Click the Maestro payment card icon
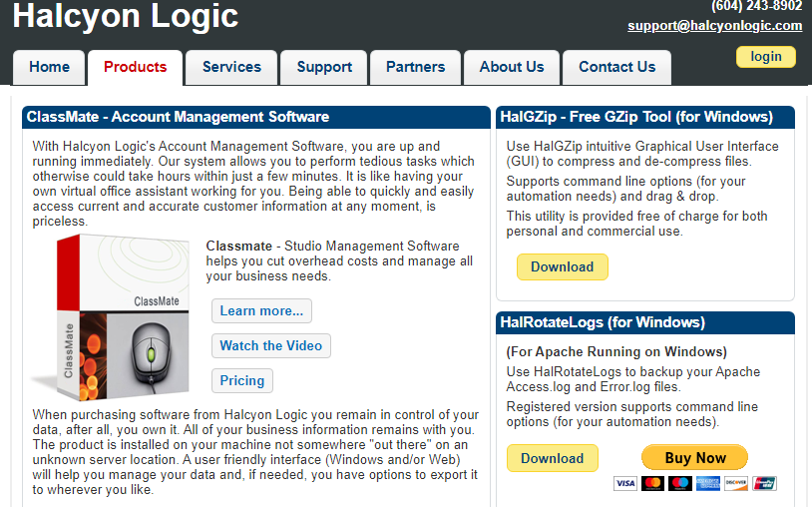The image size is (812, 507). pos(680,483)
